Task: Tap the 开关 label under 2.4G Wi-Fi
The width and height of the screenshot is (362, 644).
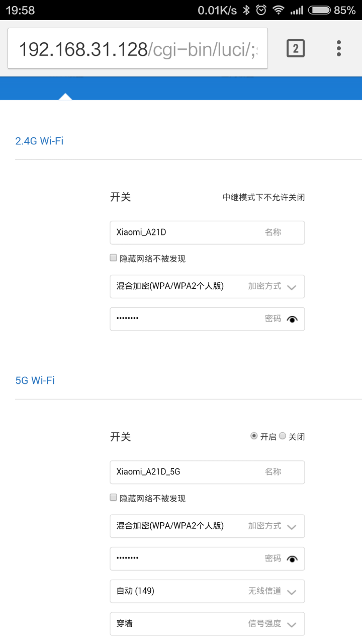Action: pyautogui.click(x=120, y=197)
